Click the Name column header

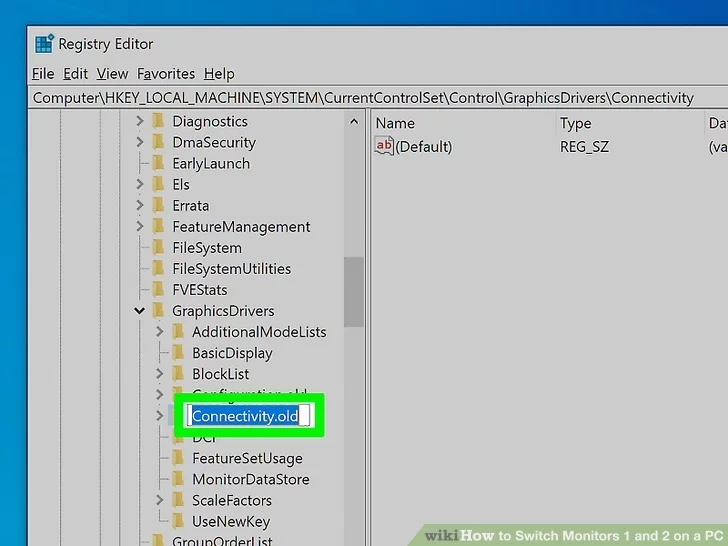click(x=395, y=123)
